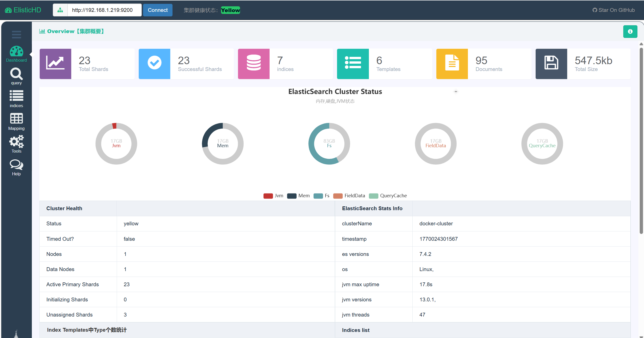
Task: Open Star On GitHub link
Action: click(613, 10)
